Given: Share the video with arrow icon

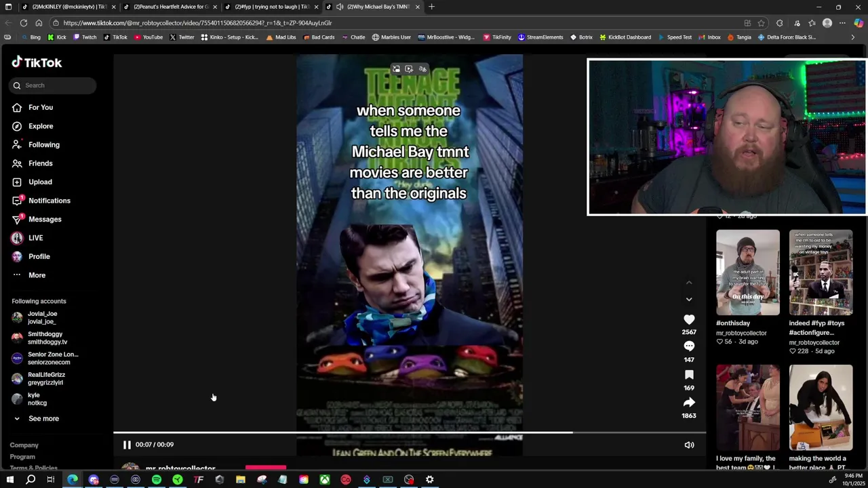Looking at the screenshot, I should tap(689, 403).
